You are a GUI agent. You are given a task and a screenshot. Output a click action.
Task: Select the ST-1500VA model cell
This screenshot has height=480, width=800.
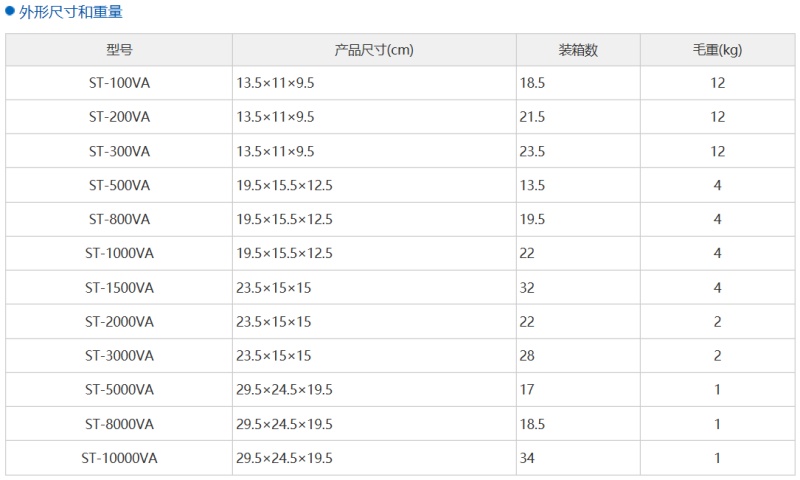pos(119,288)
